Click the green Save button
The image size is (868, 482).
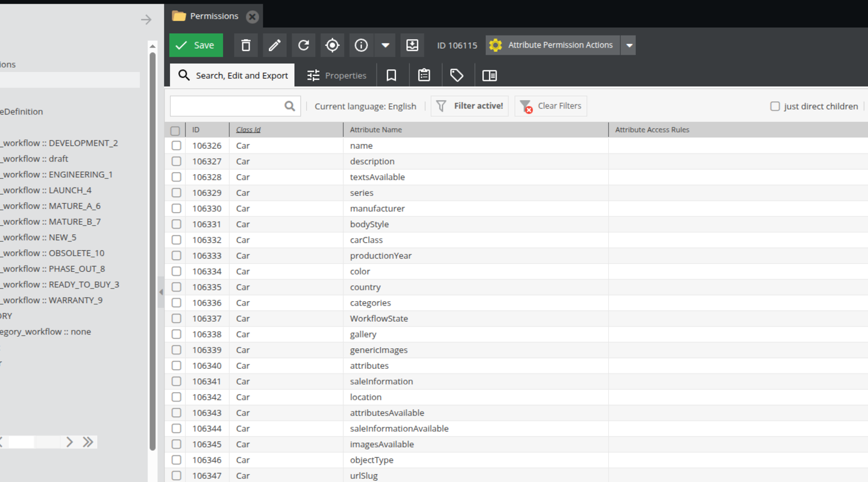coord(196,45)
